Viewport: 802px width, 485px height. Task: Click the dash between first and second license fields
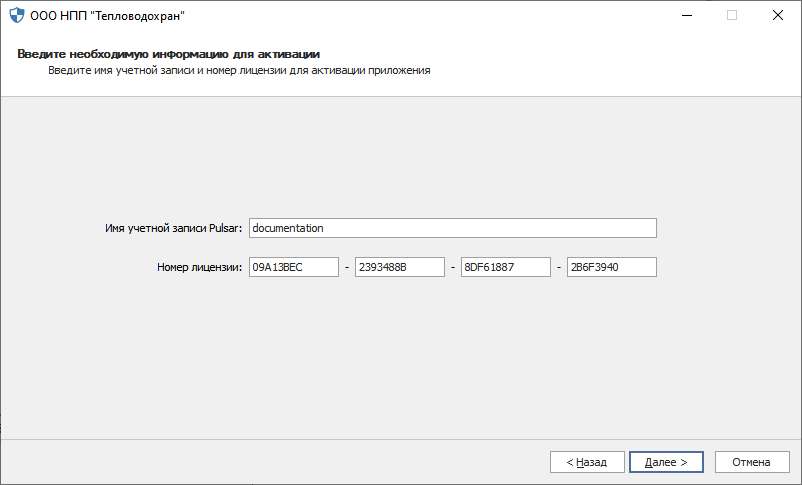coord(346,267)
